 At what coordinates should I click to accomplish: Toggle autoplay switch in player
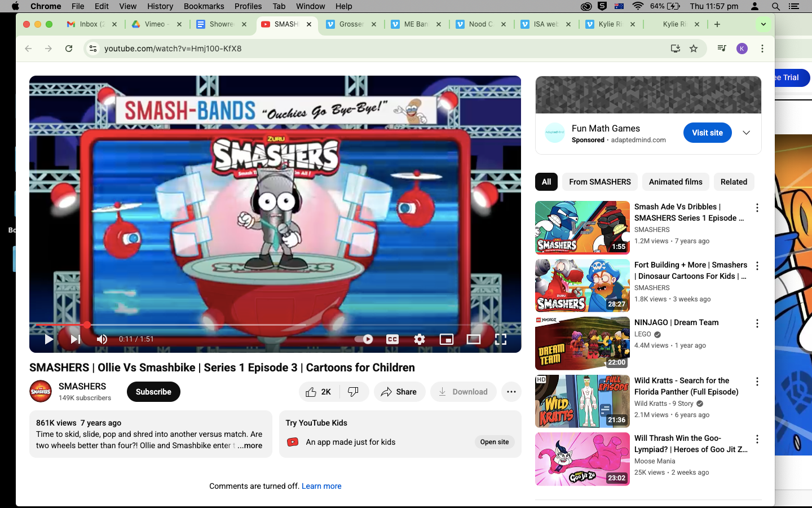[x=364, y=339]
